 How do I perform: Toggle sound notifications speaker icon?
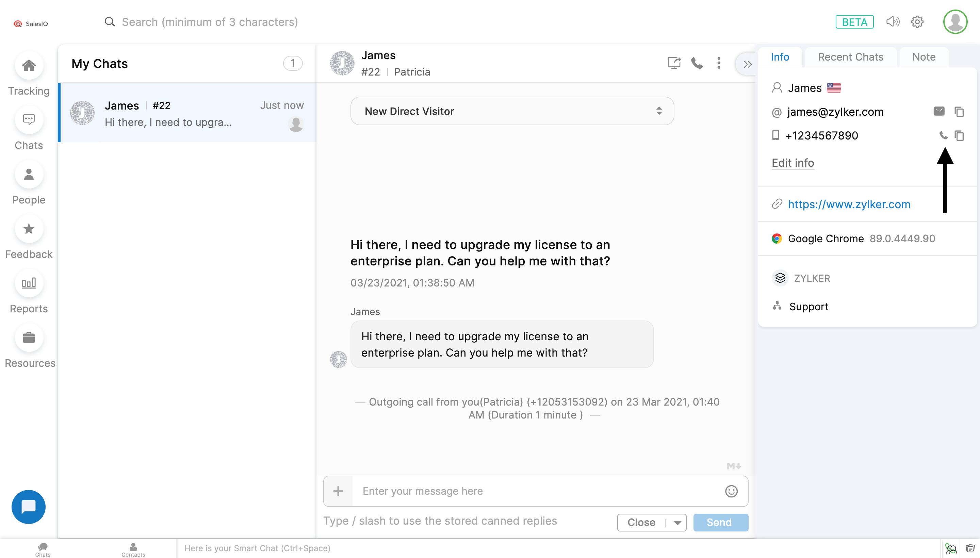coord(893,22)
